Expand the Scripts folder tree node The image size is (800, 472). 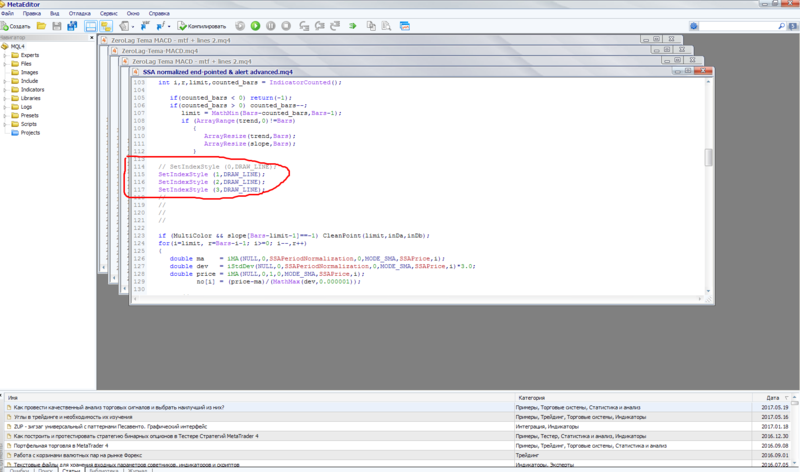point(6,124)
